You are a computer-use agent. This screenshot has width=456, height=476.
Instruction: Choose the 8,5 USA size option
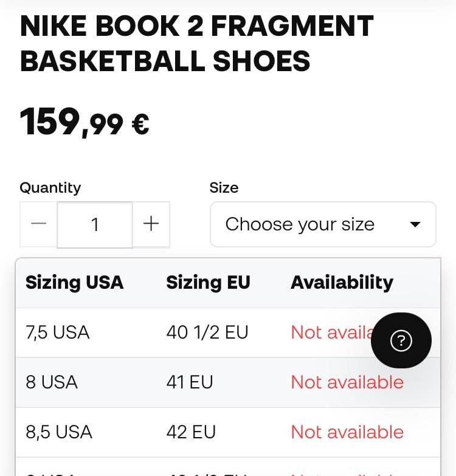coord(59,432)
